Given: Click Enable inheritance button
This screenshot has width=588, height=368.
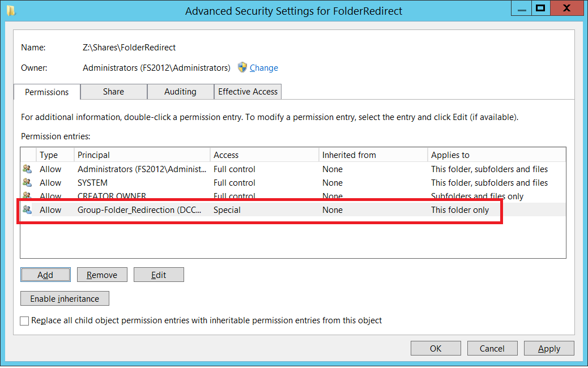Looking at the screenshot, I should tap(65, 299).
